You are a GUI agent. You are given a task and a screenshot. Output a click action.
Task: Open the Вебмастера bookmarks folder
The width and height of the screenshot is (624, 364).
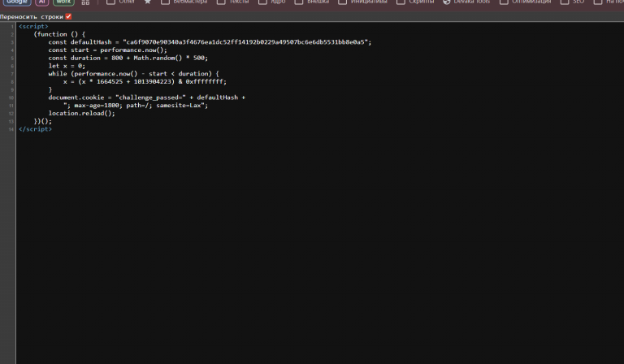point(184,2)
